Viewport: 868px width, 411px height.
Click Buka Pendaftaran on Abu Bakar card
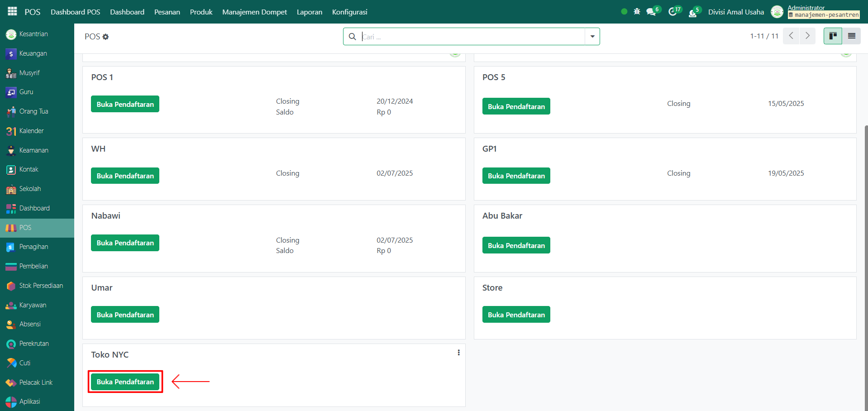[x=516, y=245]
